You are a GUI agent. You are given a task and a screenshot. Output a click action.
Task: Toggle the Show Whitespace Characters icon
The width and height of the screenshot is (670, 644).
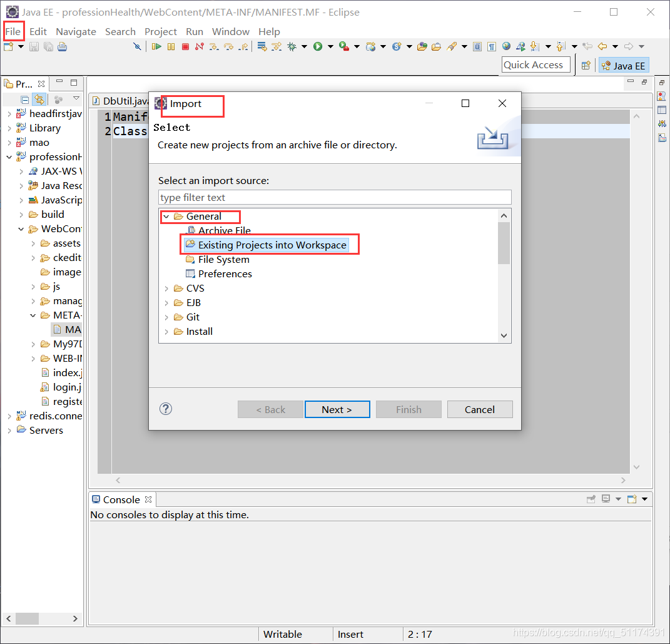(492, 46)
